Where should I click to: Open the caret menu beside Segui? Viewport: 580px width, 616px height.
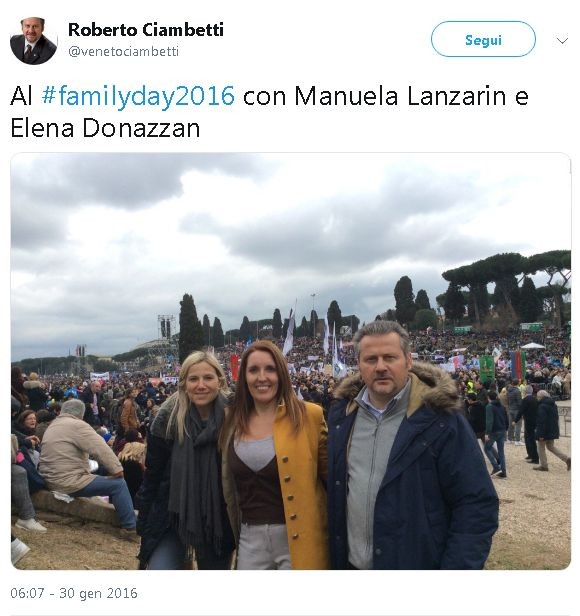click(x=562, y=40)
